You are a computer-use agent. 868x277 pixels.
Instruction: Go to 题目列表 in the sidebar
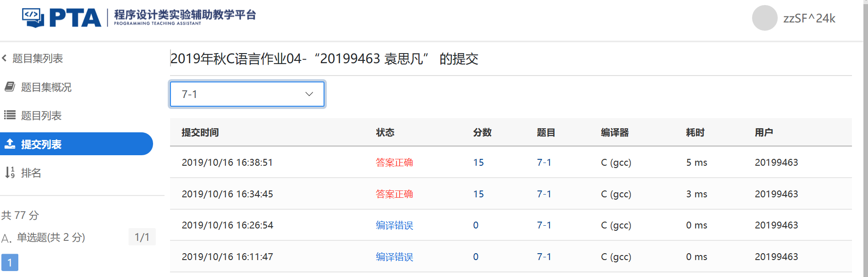(41, 115)
